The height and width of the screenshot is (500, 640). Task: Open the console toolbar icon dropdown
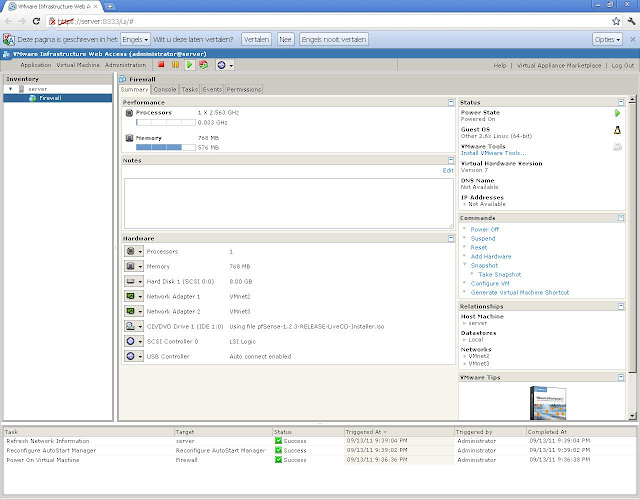coord(231,65)
